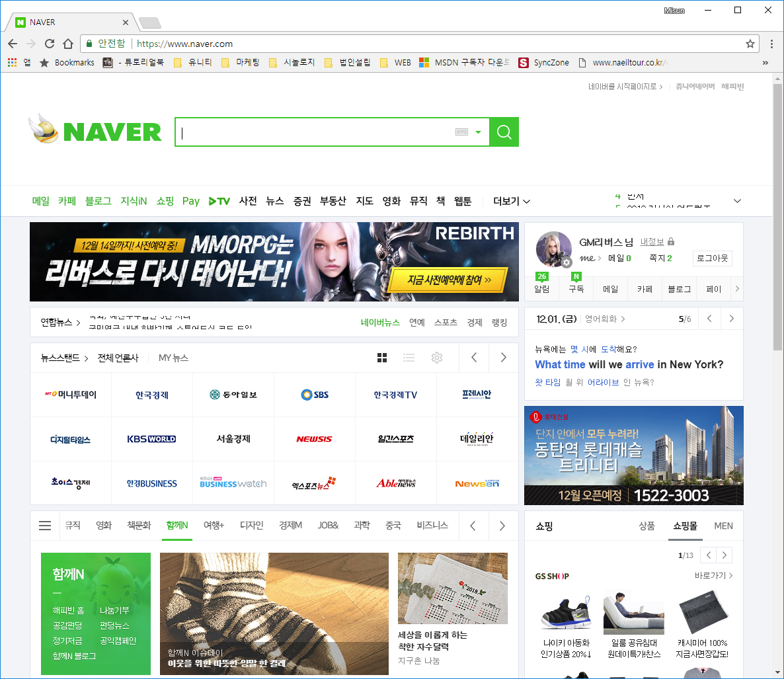Switch newsstand to list view icon
The height and width of the screenshot is (679, 784).
click(x=409, y=358)
